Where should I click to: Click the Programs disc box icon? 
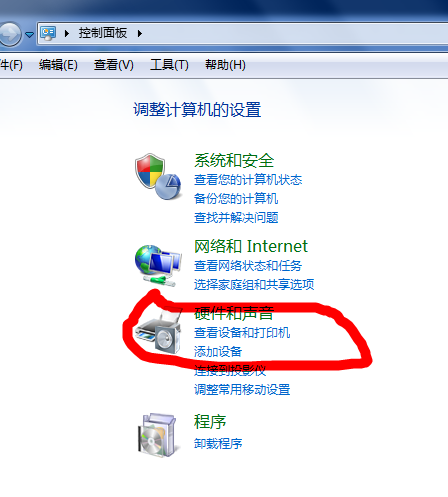[x=157, y=435]
